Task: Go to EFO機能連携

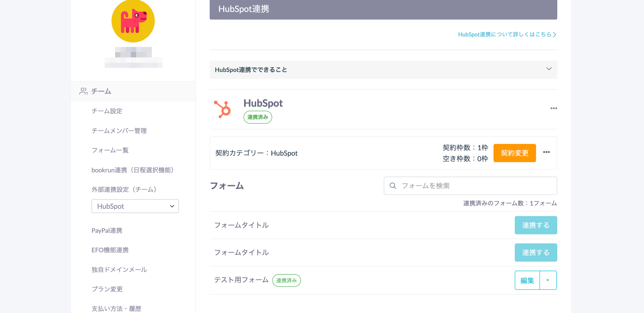Action: click(x=110, y=250)
